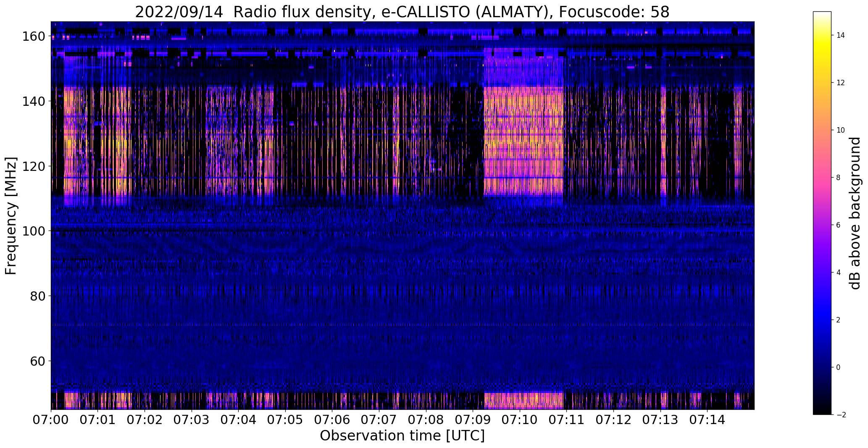Select the 07:05 time tick label
The height and width of the screenshot is (448, 868).
tap(286, 420)
